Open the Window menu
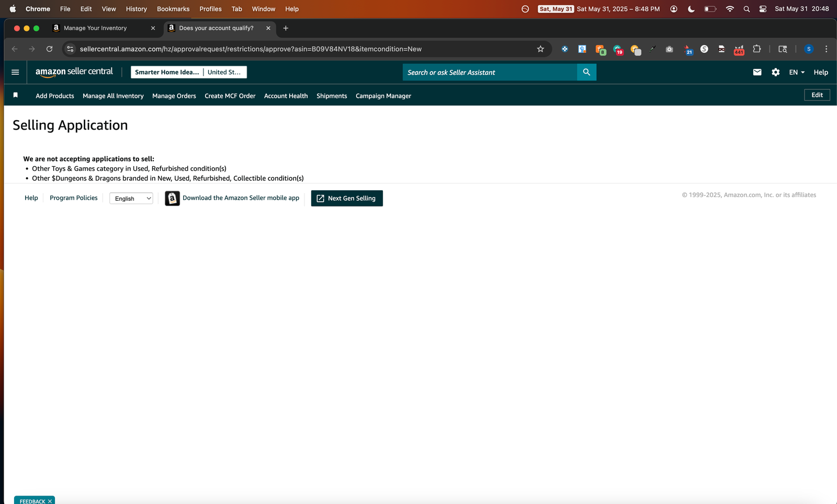This screenshot has height=504, width=837. pos(263,9)
